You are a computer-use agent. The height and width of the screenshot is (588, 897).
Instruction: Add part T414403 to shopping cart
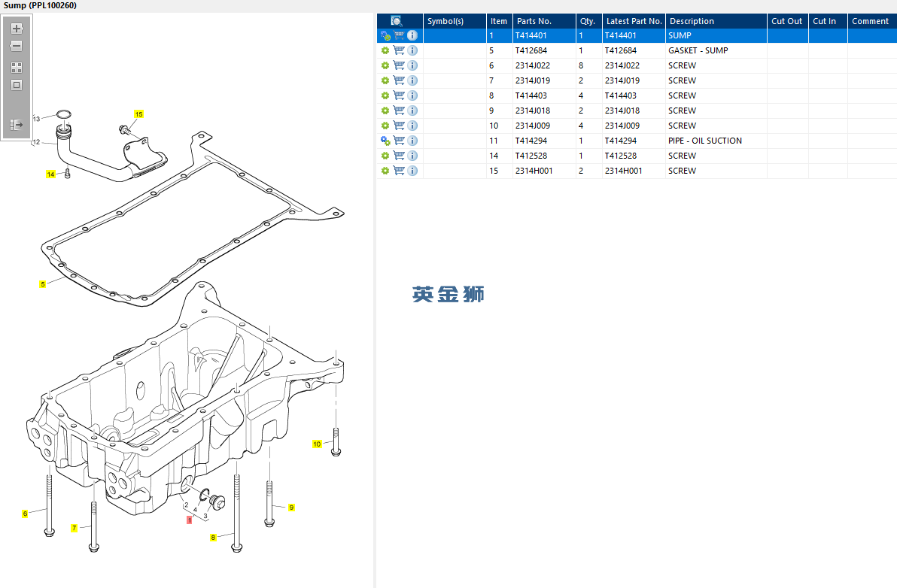[x=399, y=95]
